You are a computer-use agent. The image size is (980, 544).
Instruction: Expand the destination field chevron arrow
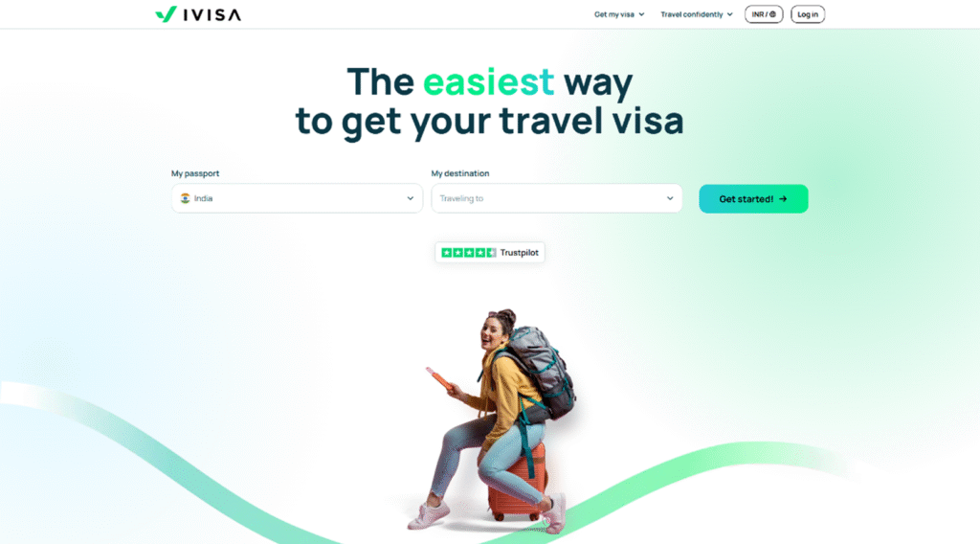click(x=670, y=198)
